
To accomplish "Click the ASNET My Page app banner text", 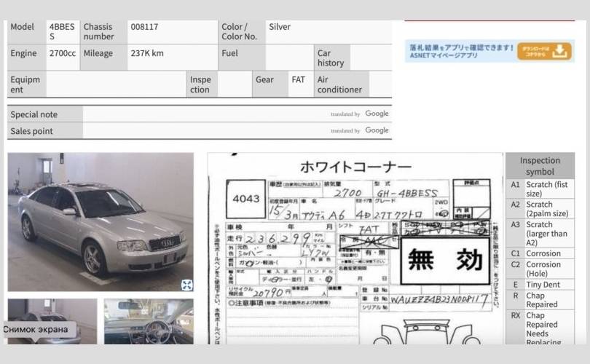I will pyautogui.click(x=460, y=51).
